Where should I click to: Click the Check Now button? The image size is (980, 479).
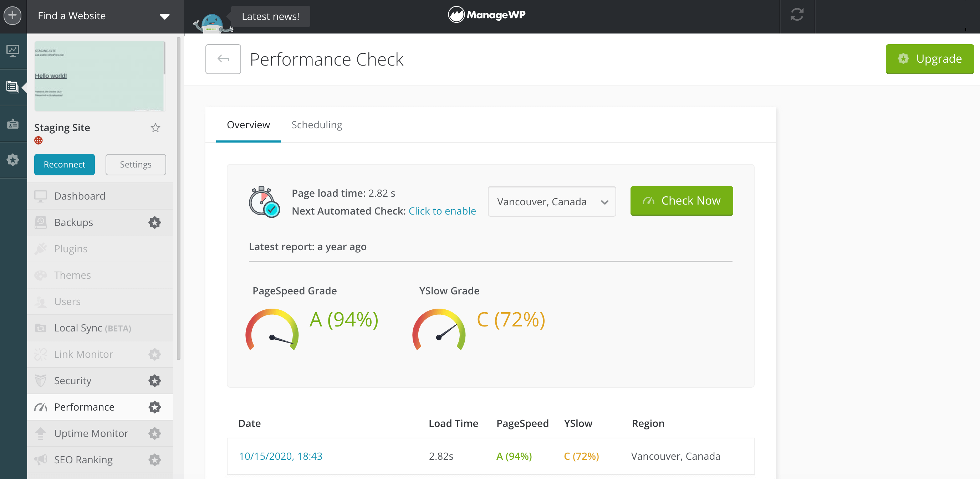681,200
